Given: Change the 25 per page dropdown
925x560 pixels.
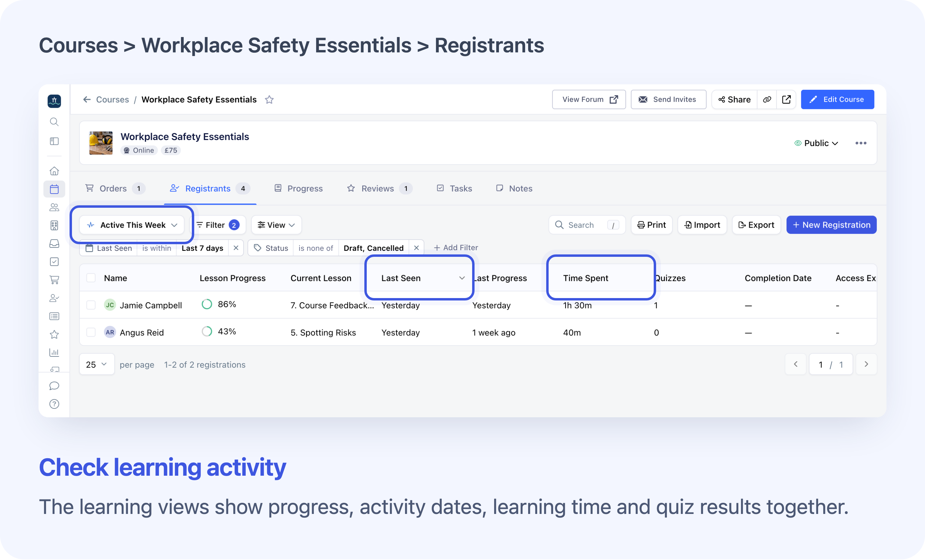Looking at the screenshot, I should click(96, 364).
